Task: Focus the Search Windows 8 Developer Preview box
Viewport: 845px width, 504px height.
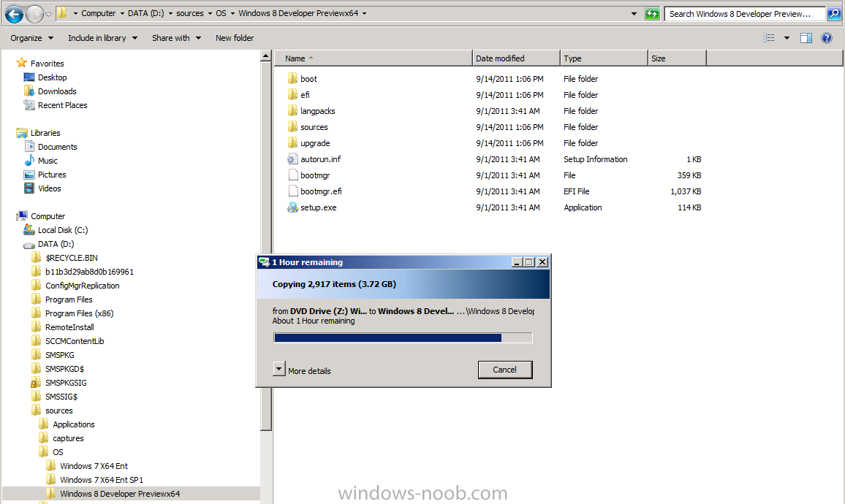Action: [745, 13]
